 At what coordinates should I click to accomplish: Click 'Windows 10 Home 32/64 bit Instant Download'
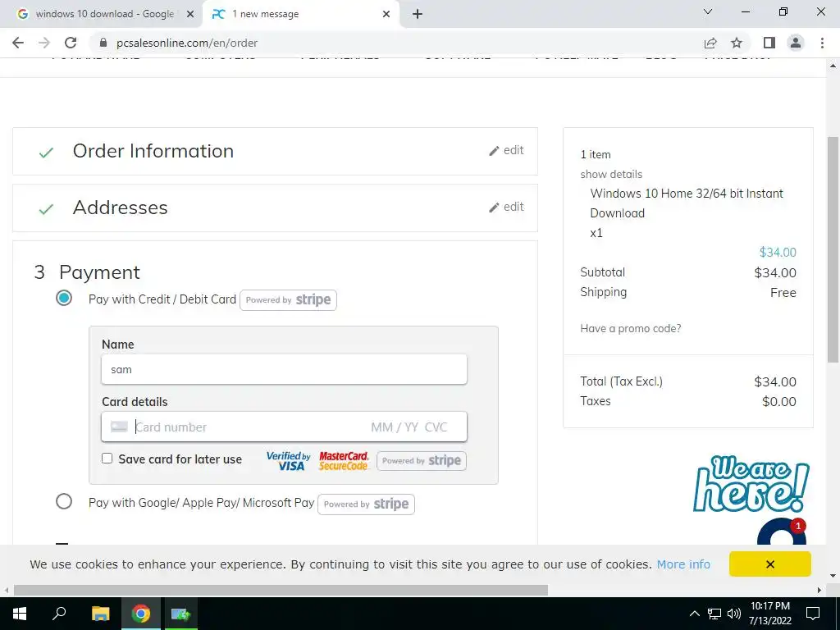(687, 203)
